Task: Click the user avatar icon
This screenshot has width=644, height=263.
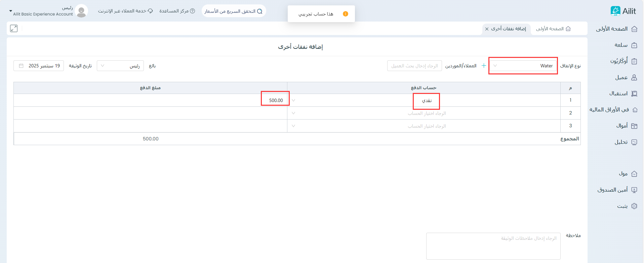Action: coord(81,11)
